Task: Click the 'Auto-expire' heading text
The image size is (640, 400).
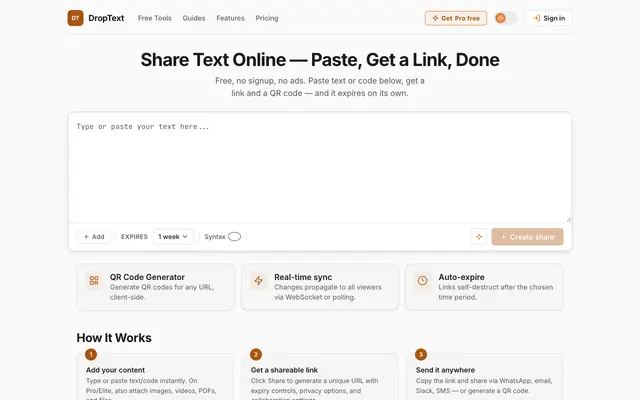Action: (461, 277)
